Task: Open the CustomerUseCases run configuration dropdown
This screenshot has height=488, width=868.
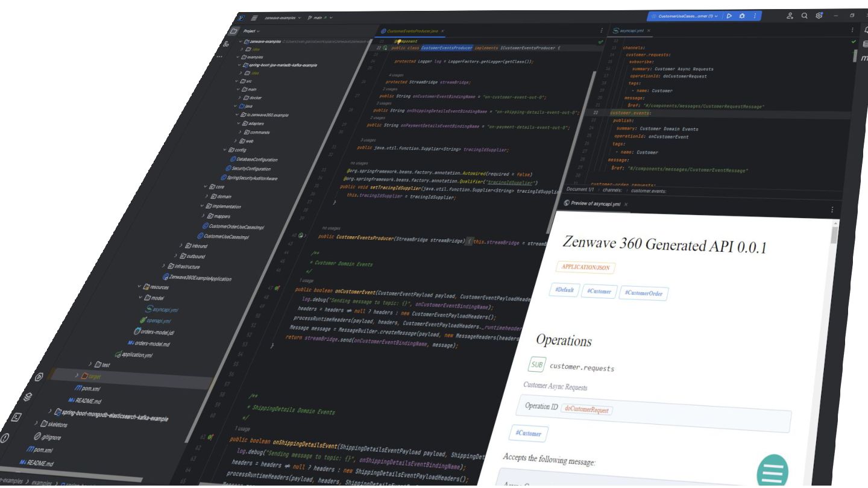Action: coord(688,16)
